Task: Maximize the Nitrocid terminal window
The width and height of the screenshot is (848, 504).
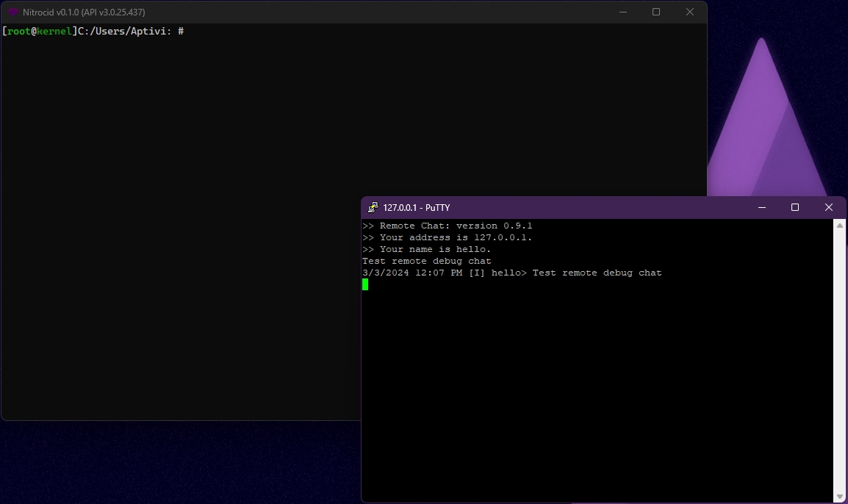Action: tap(656, 12)
